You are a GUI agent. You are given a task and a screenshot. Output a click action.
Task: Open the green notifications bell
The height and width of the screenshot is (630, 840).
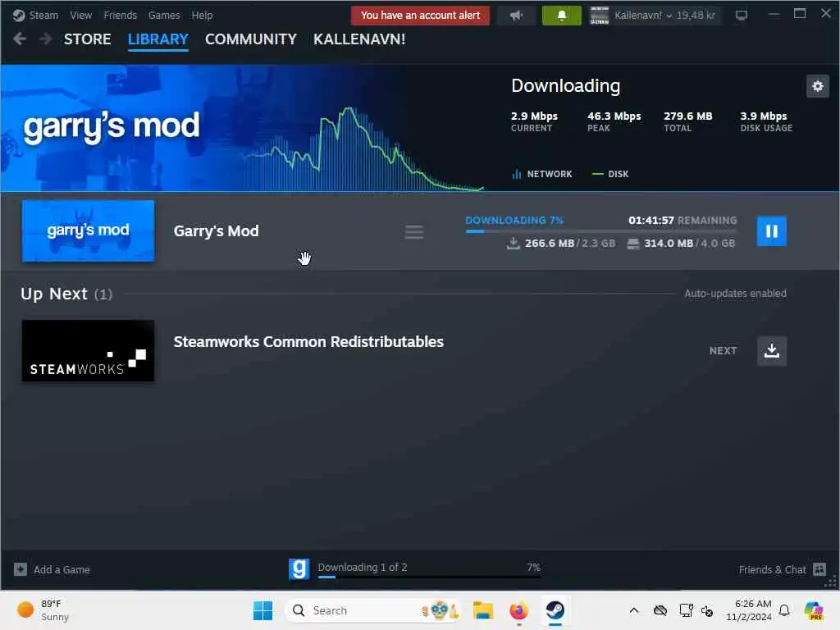coord(561,16)
